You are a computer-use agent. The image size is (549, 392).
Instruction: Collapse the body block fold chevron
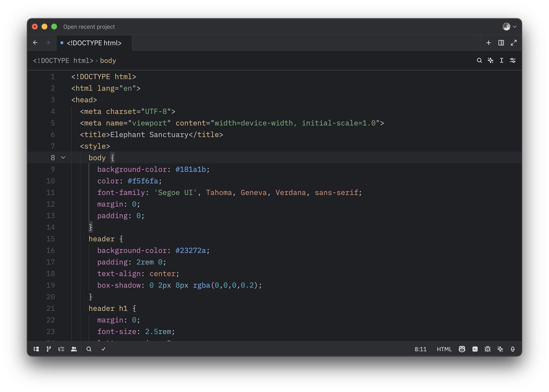pyautogui.click(x=63, y=158)
